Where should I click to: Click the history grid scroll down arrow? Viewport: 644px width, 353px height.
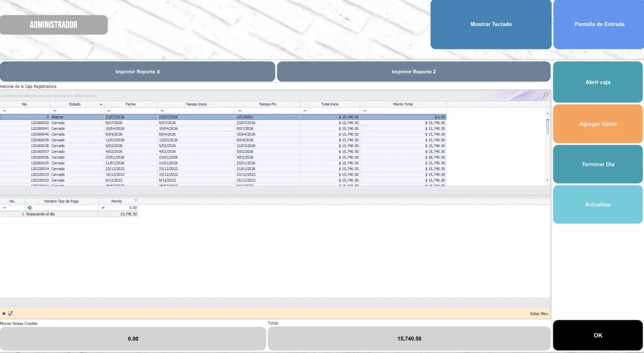[x=547, y=181]
